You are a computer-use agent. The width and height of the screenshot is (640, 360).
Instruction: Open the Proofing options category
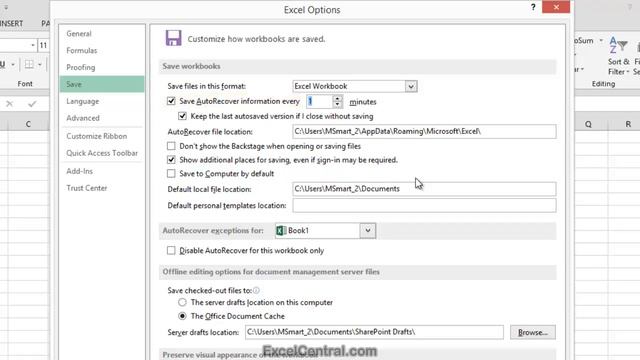(80, 67)
